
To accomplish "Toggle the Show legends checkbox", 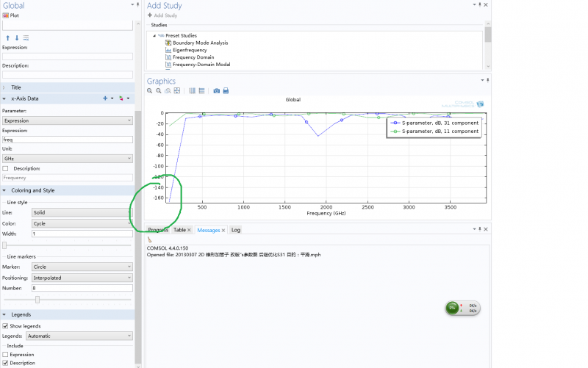I will (5, 326).
